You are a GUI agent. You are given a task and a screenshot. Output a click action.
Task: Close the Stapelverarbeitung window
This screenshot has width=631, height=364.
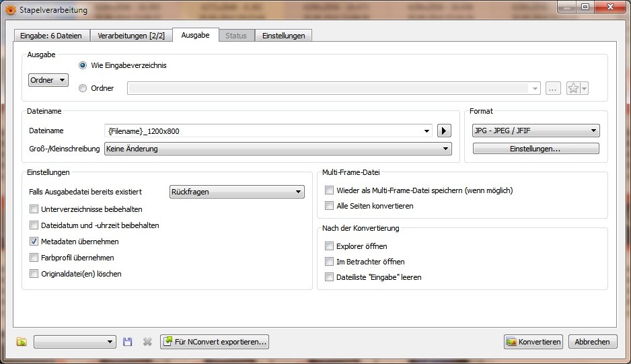pyautogui.click(x=610, y=7)
